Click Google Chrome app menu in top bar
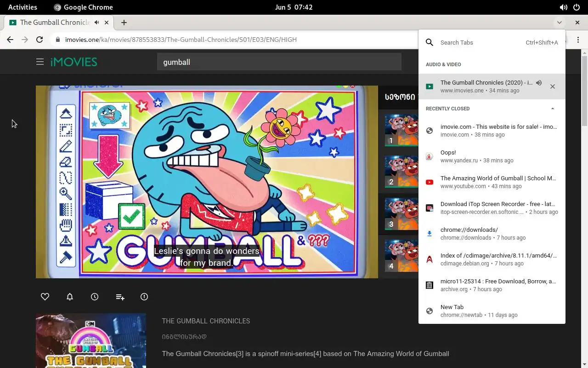The width and height of the screenshot is (588, 368). (83, 7)
